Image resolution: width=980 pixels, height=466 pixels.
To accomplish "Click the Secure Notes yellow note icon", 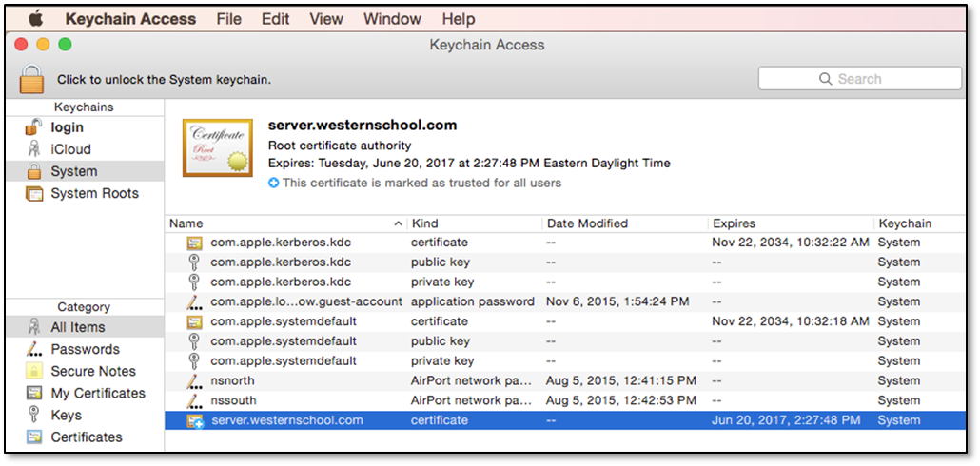I will [x=33, y=371].
